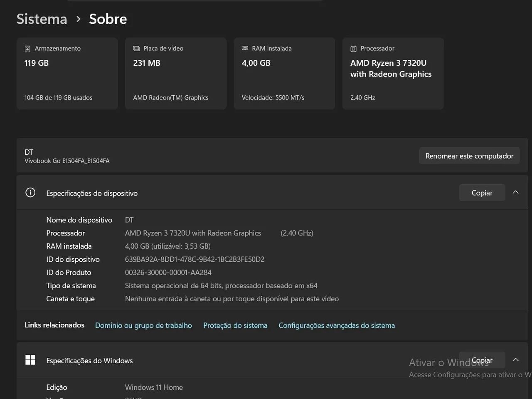The width and height of the screenshot is (532, 399).
Task: Click the Links relacionados label
Action: click(54, 325)
